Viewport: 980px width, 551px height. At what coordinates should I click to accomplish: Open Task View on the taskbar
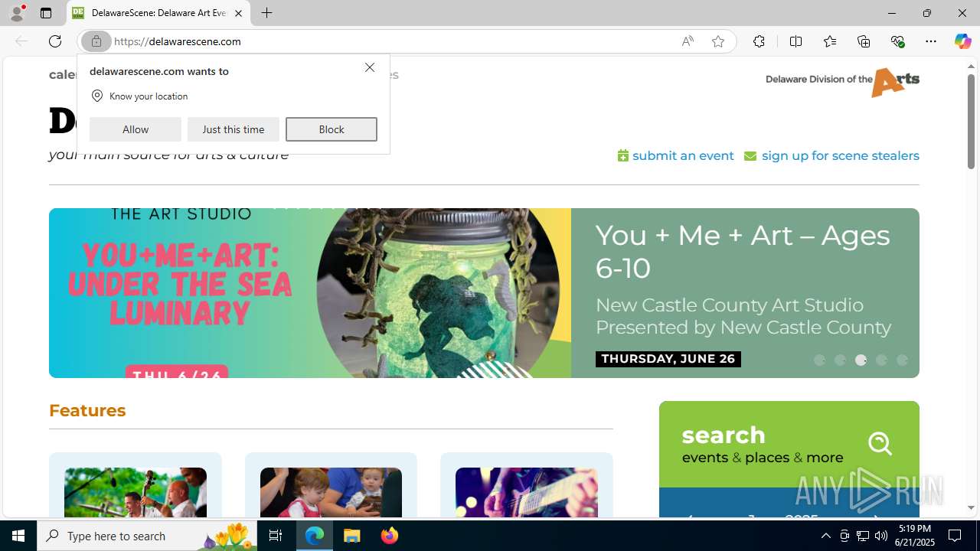click(276, 536)
